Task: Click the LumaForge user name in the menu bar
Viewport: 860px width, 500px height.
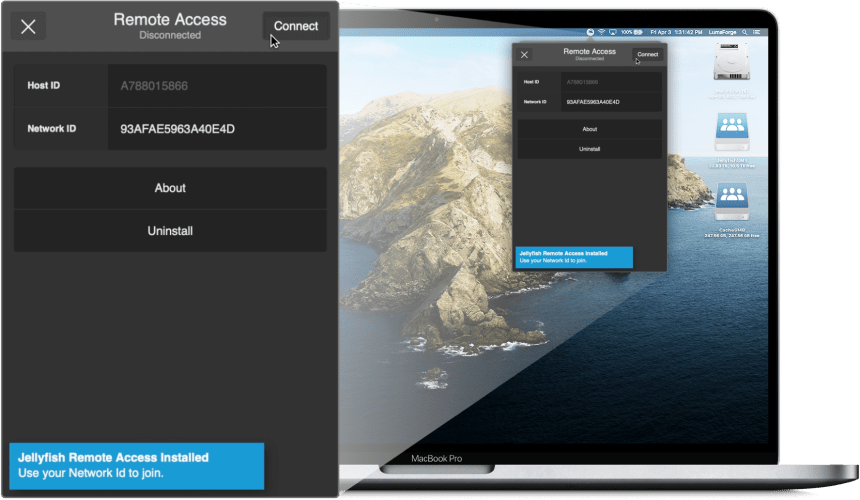Action: (722, 32)
